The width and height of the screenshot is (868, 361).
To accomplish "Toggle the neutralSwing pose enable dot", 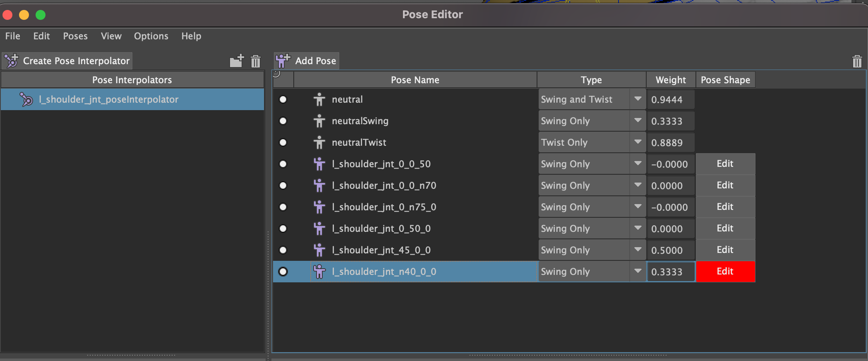I will [283, 121].
